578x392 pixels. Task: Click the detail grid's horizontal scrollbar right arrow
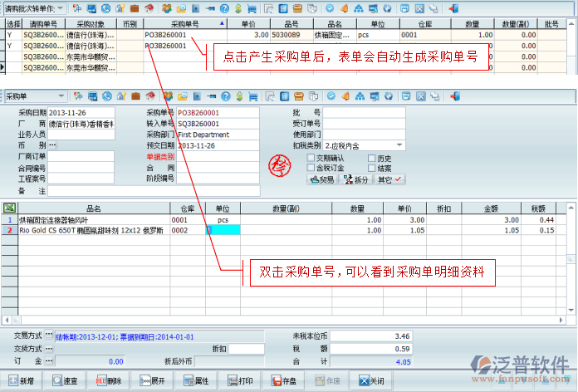point(561,320)
